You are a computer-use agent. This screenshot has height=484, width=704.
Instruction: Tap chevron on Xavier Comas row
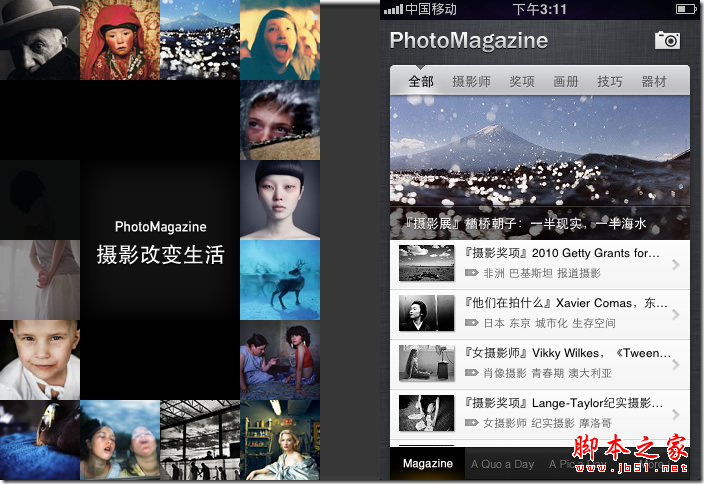tap(676, 315)
